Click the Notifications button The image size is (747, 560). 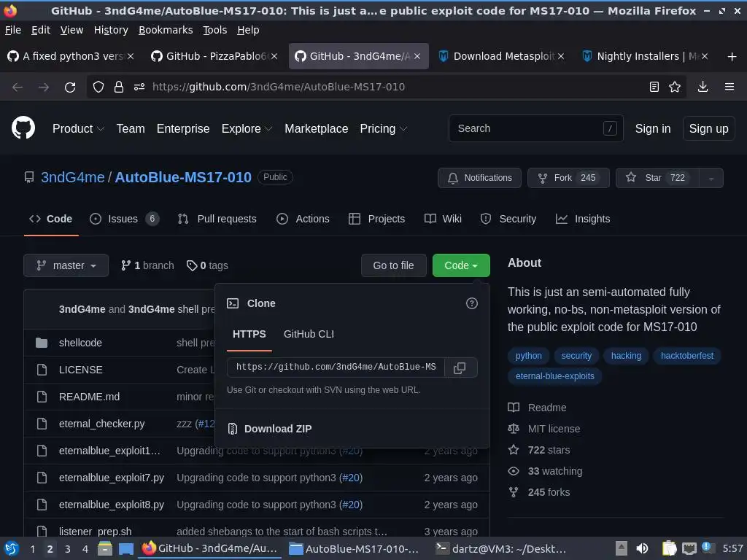(479, 178)
